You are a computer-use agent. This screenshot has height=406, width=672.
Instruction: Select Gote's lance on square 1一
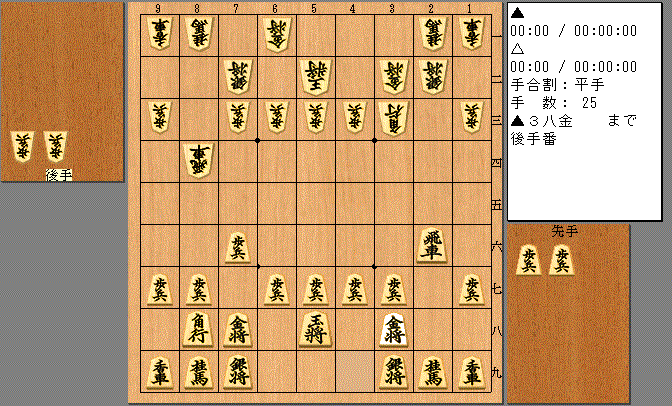coord(471,34)
